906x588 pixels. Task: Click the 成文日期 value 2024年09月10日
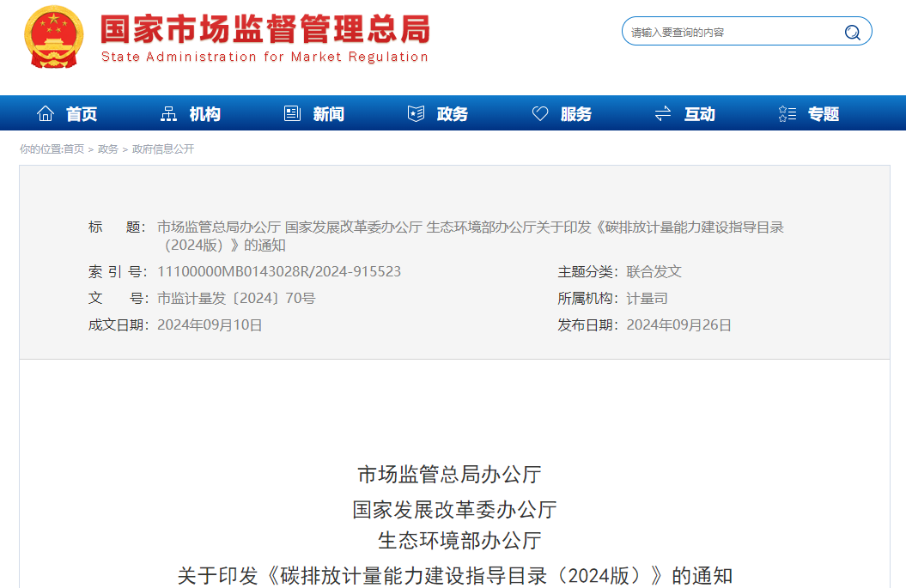coord(210,324)
